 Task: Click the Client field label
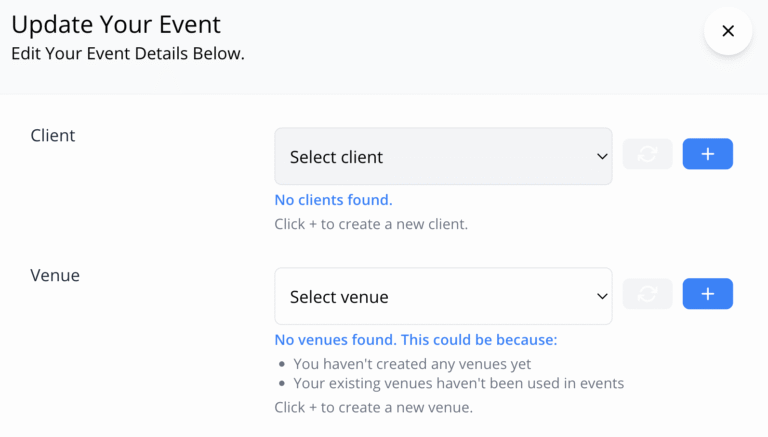coord(53,135)
